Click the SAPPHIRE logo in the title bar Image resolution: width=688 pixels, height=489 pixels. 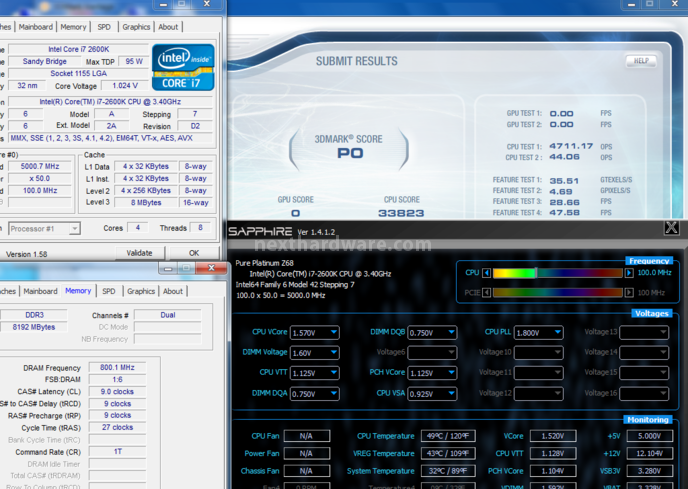click(x=260, y=231)
